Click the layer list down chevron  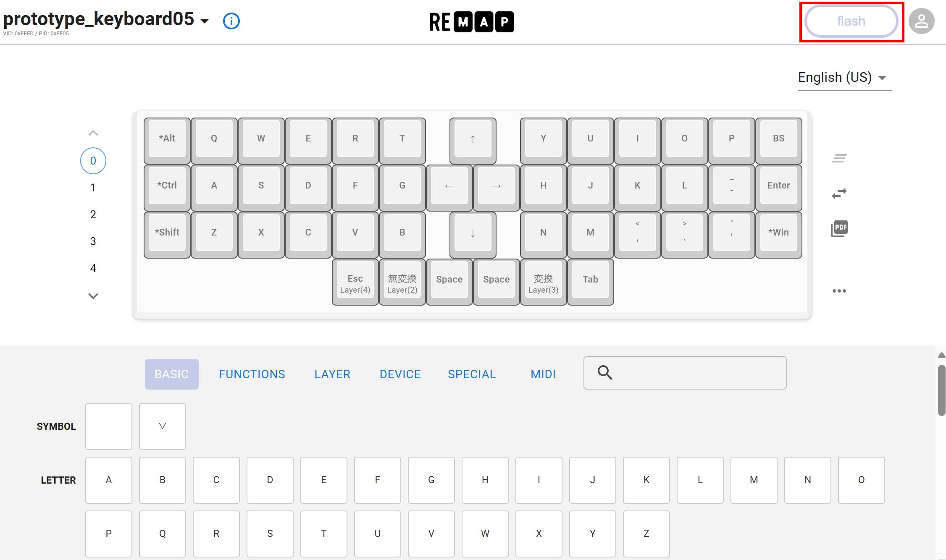coord(93,296)
